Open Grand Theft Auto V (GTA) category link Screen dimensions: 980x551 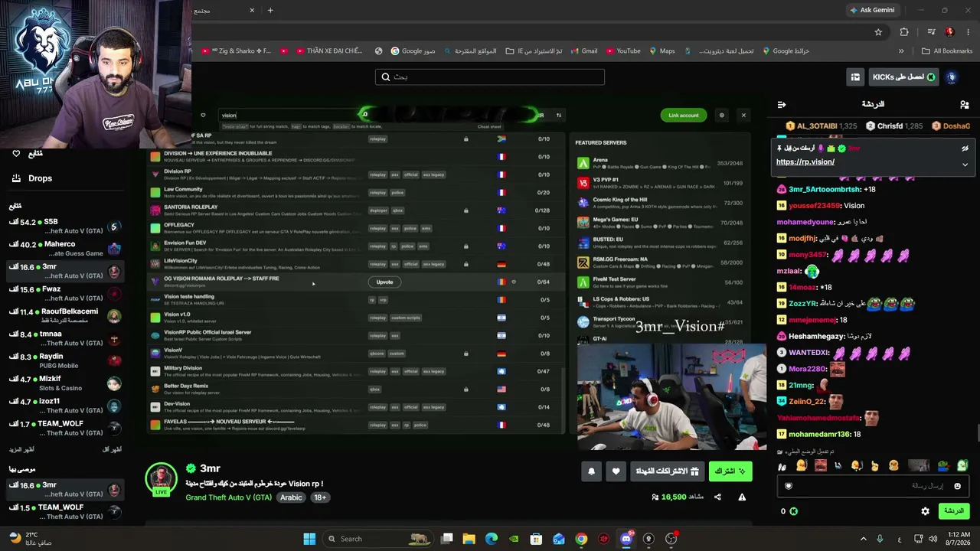pyautogui.click(x=228, y=497)
